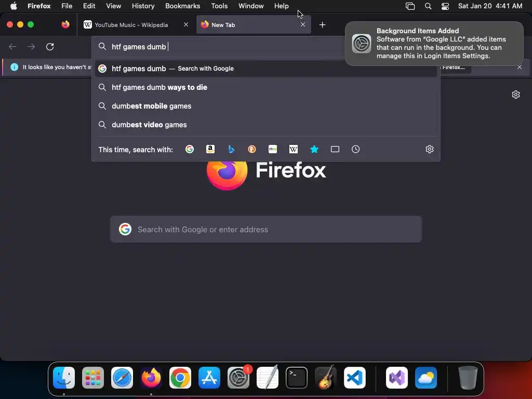Search with Bing one-off icon
Image resolution: width=532 pixels, height=399 pixels.
tap(231, 149)
